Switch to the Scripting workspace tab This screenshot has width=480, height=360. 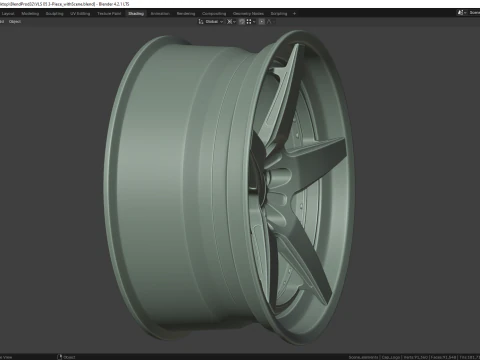click(x=279, y=14)
